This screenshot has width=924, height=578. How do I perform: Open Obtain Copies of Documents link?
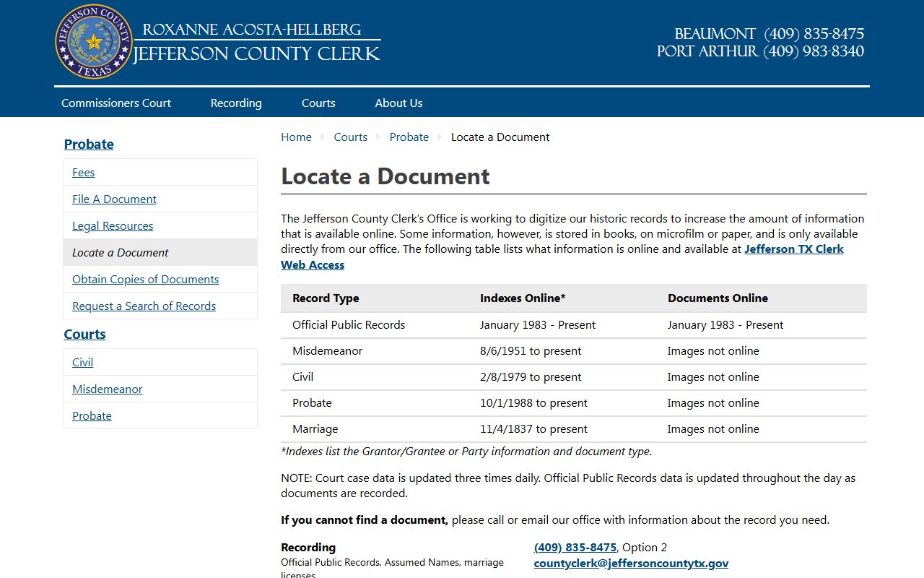pyautogui.click(x=145, y=279)
